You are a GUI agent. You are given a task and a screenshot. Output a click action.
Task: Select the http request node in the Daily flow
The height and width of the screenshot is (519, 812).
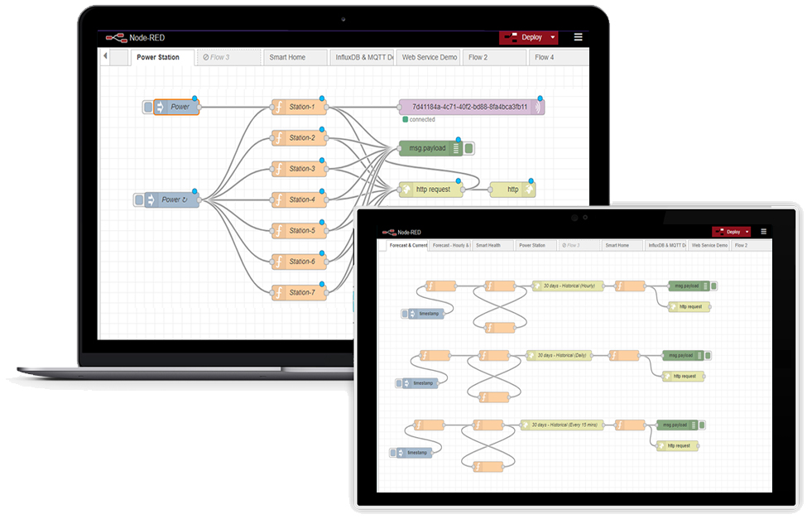tap(684, 376)
